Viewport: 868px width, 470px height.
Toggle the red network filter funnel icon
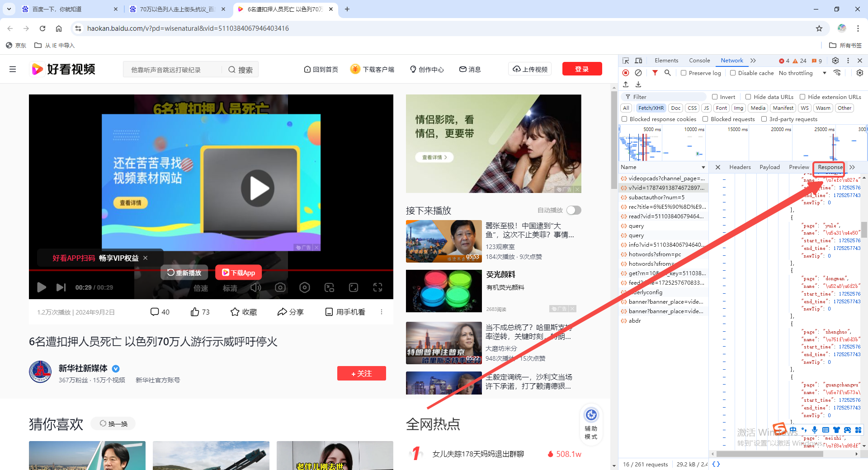(655, 73)
